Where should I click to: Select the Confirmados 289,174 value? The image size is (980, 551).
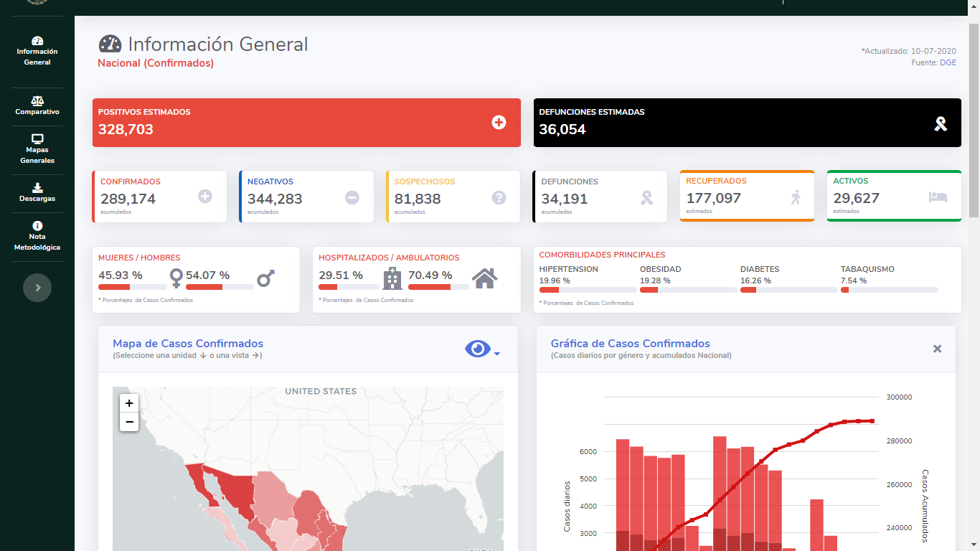pyautogui.click(x=128, y=199)
